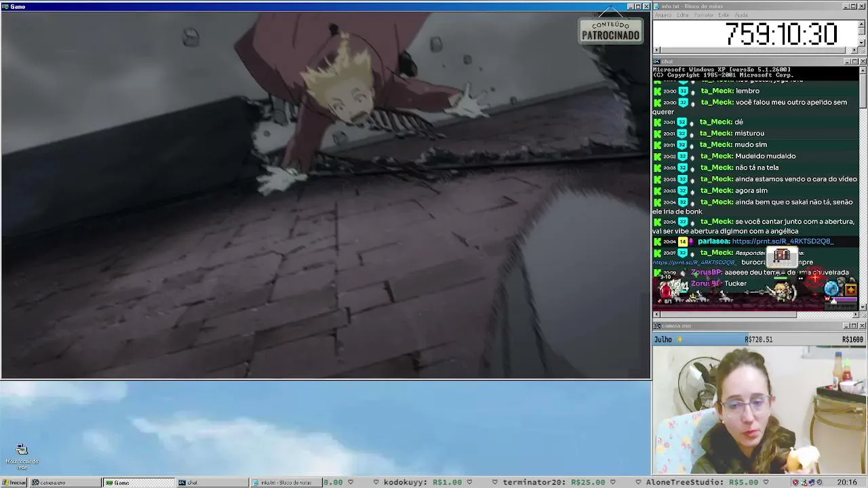Click the Notepad icon in info.txt title bar

[657, 6]
